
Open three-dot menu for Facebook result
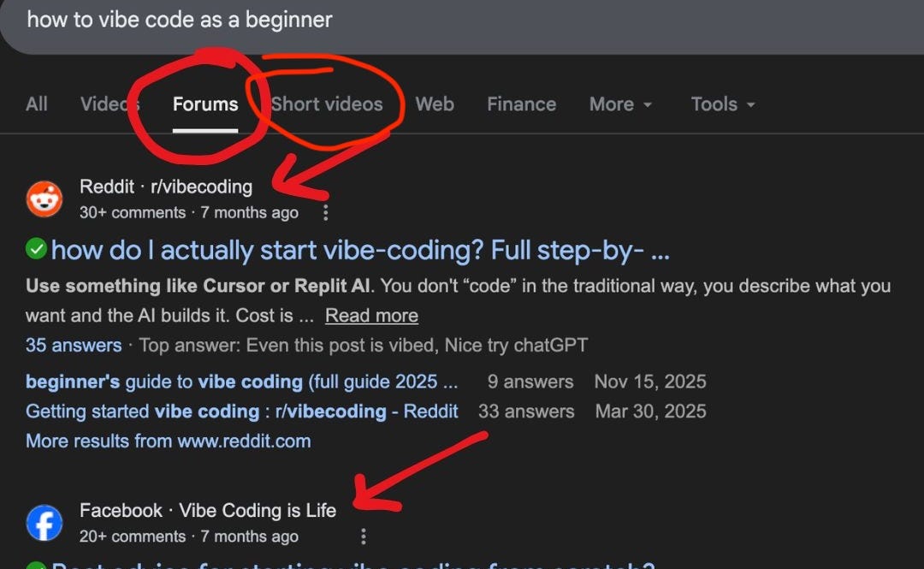click(363, 536)
